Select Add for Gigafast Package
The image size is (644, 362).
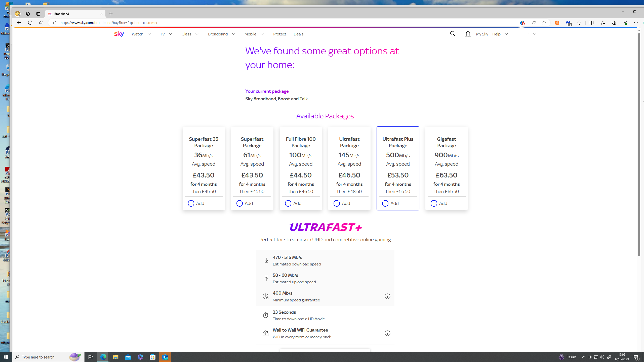pyautogui.click(x=434, y=203)
